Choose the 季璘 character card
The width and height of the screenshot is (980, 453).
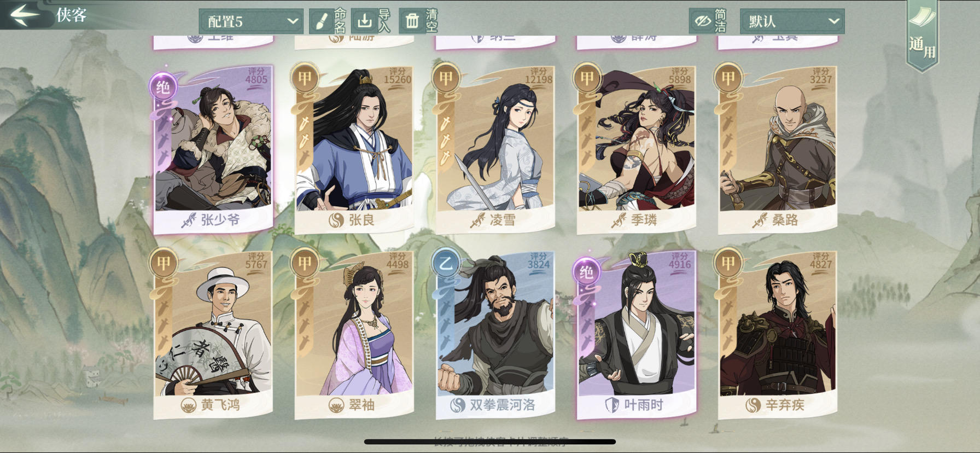[636, 149]
